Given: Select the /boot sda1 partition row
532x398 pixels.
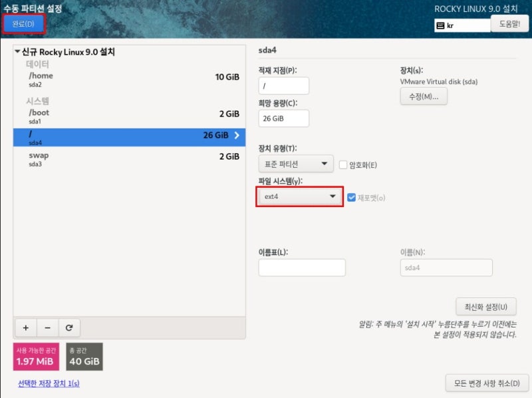Looking at the screenshot, I should (129, 116).
